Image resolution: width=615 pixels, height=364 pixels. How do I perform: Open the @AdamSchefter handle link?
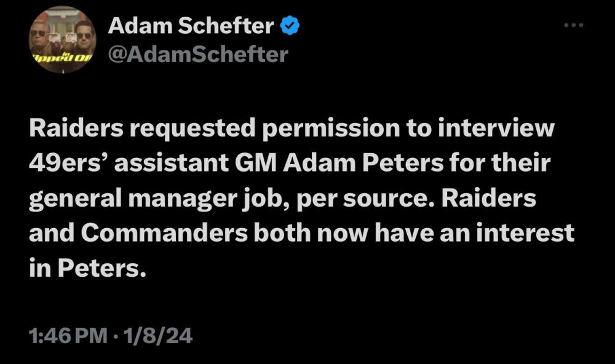coord(198,55)
